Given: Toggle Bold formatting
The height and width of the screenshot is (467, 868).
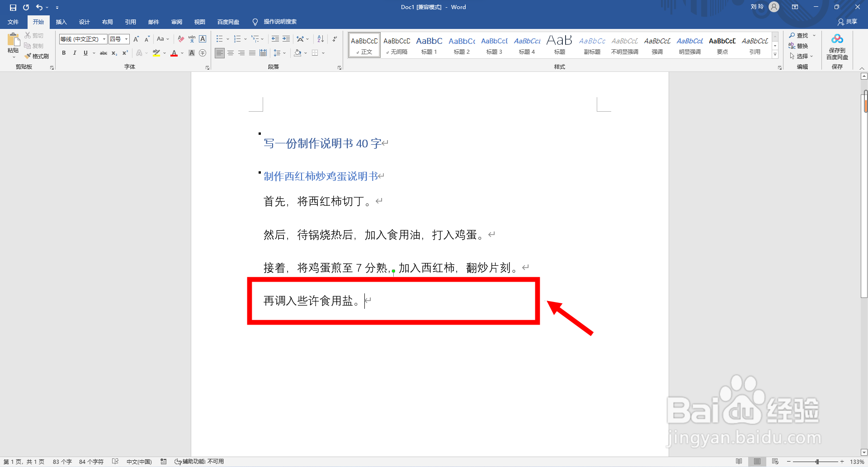Looking at the screenshot, I should coord(64,53).
